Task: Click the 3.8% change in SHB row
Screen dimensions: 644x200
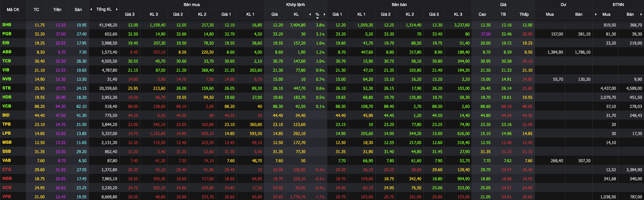Action: (320, 25)
